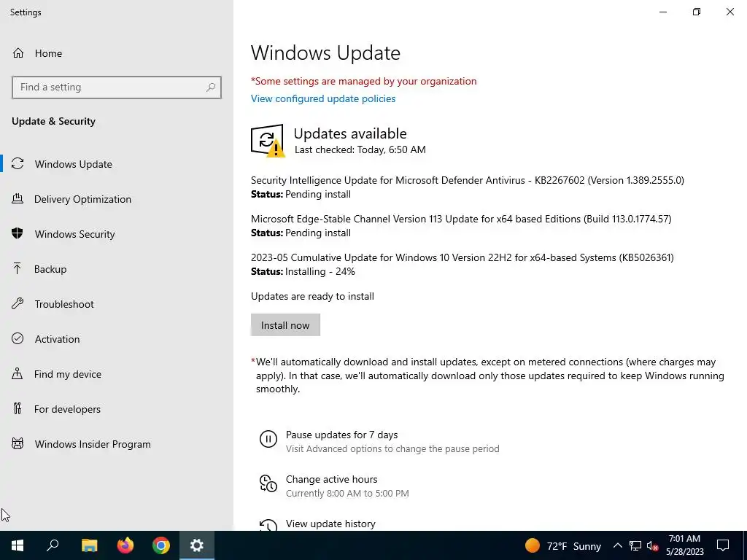The width and height of the screenshot is (747, 560).
Task: Click the View update history clock icon
Action: 268,525
